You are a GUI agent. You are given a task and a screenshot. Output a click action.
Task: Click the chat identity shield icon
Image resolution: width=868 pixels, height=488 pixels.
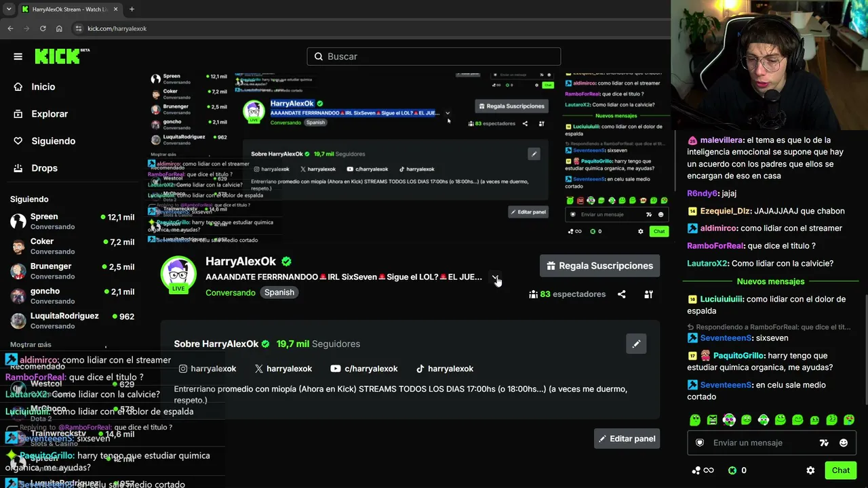700,443
